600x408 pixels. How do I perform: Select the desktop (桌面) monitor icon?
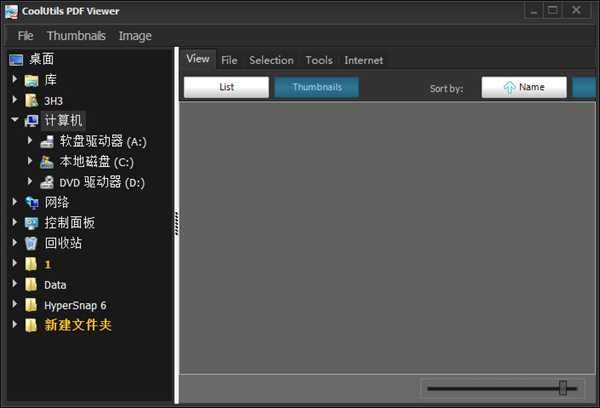[x=16, y=60]
